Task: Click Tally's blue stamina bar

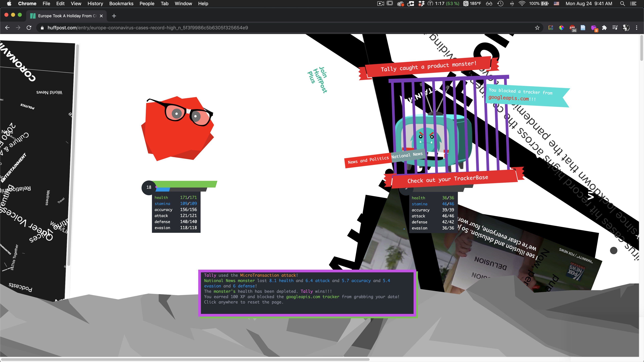Action: coord(163,190)
